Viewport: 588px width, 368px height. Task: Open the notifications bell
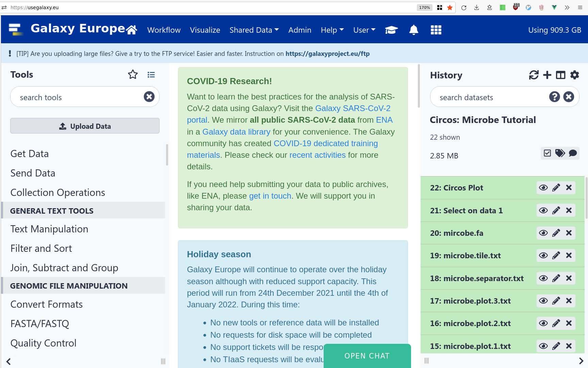pyautogui.click(x=413, y=30)
